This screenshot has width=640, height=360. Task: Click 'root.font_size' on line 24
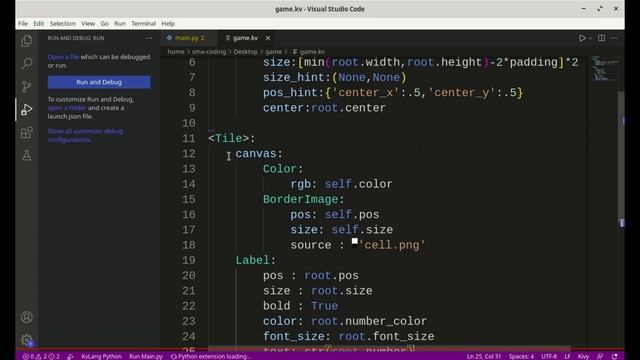(386, 337)
